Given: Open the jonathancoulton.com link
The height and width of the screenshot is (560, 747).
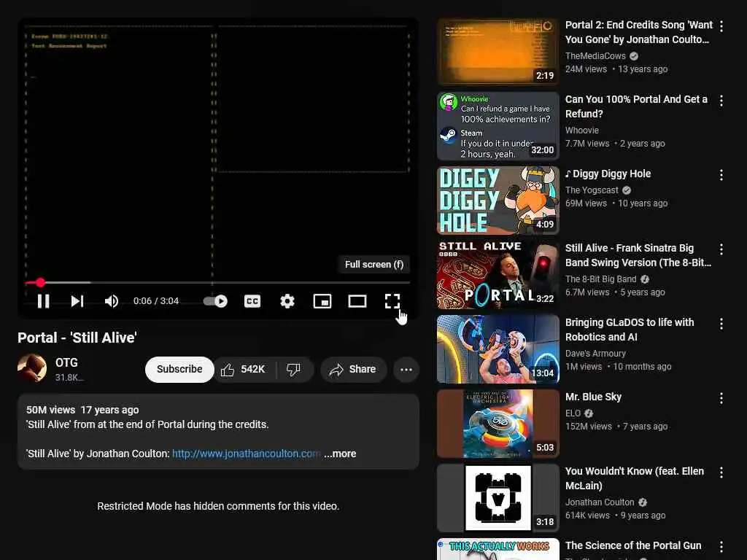Looking at the screenshot, I should (247, 454).
